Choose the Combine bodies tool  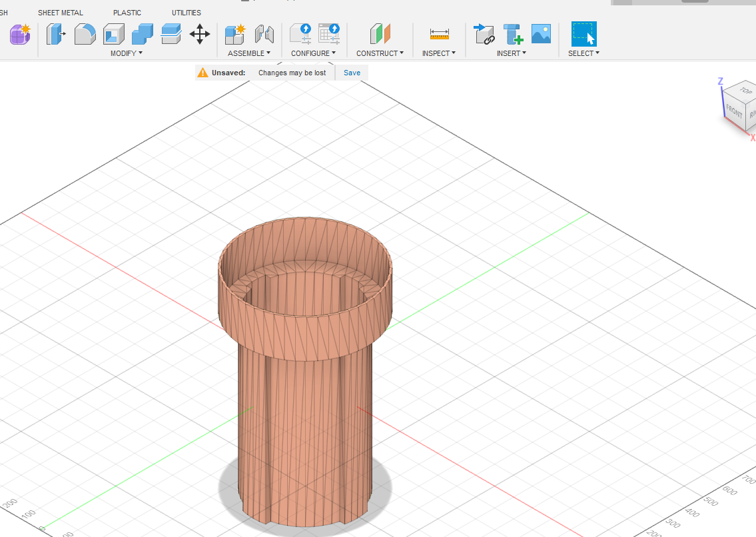(143, 34)
